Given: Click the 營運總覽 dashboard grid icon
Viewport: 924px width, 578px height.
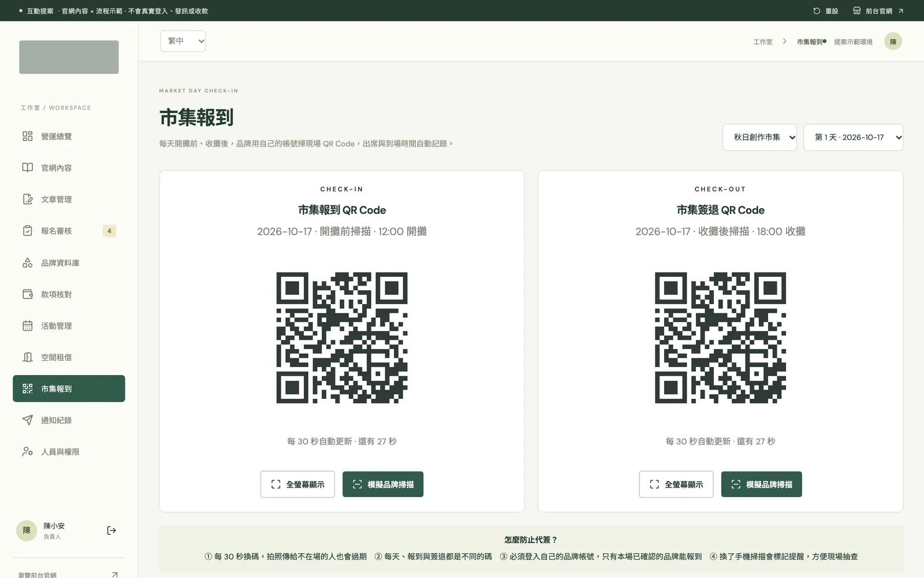Looking at the screenshot, I should 27,136.
